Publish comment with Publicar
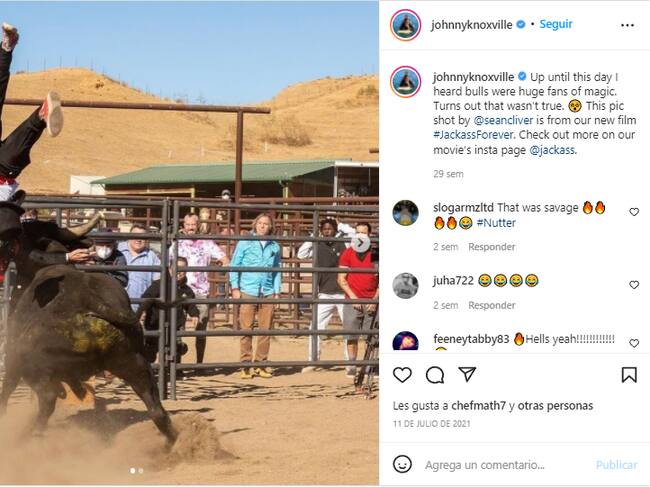650x487 pixels. 616,465
